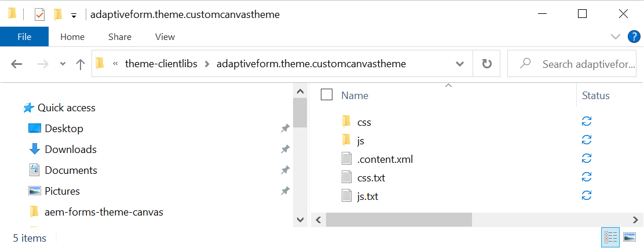Unpin Downloads from Quick access

click(285, 149)
